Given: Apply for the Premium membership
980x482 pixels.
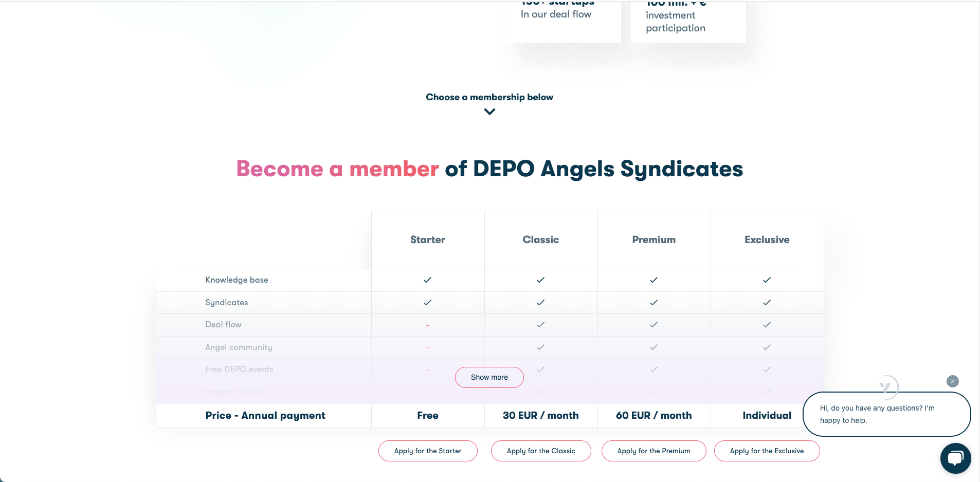Looking at the screenshot, I should tap(654, 451).
